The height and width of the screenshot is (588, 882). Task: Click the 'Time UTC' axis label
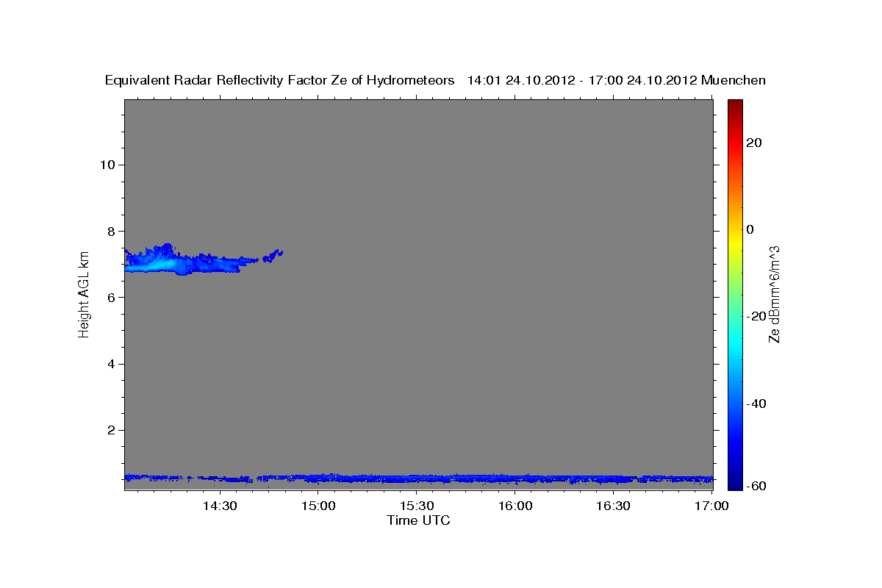tap(418, 520)
